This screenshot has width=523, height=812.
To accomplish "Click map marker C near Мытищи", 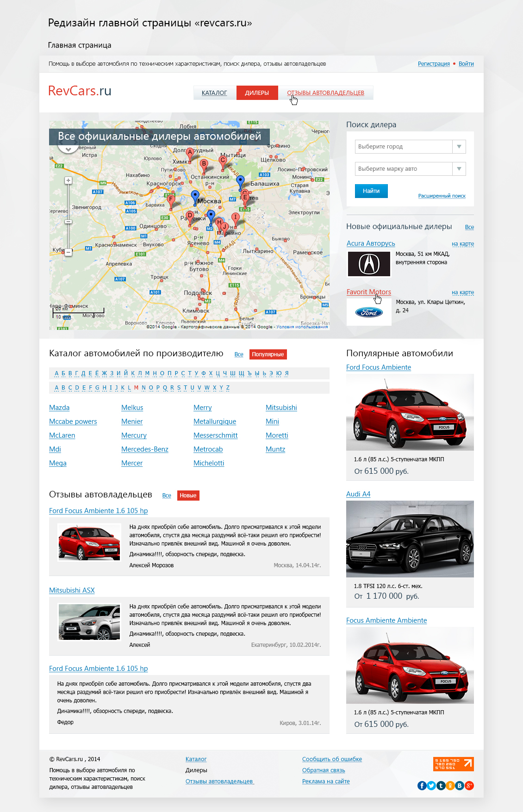I will (223, 162).
